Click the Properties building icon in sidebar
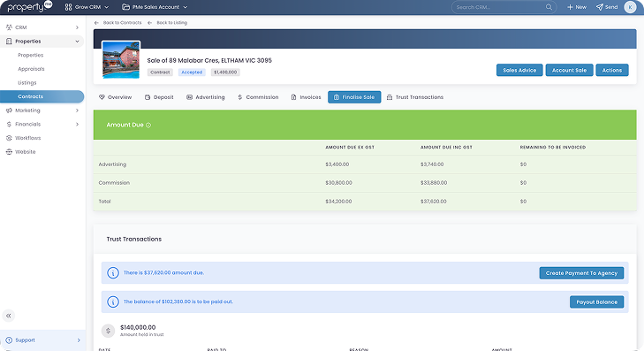 click(9, 42)
